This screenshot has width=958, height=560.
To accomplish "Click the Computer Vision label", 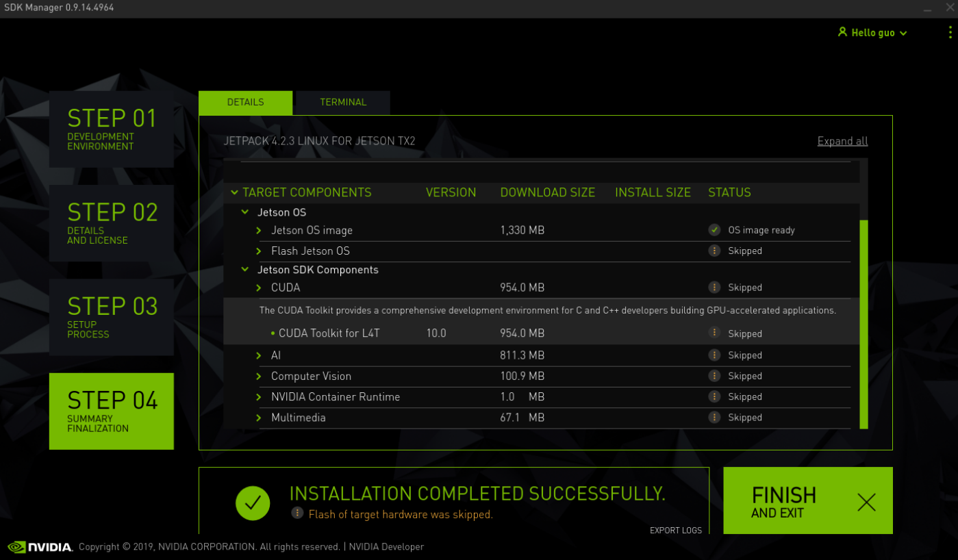I will (x=311, y=376).
